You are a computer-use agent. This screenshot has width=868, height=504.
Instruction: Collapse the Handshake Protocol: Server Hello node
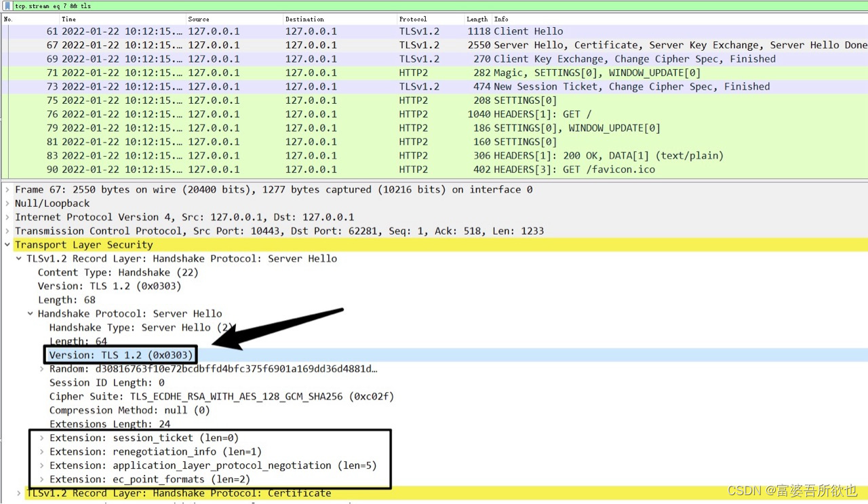click(30, 313)
